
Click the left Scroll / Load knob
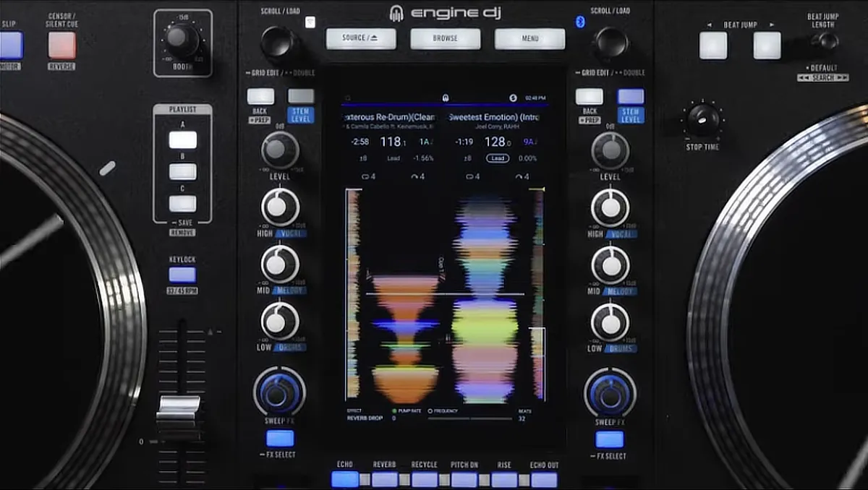tap(280, 43)
